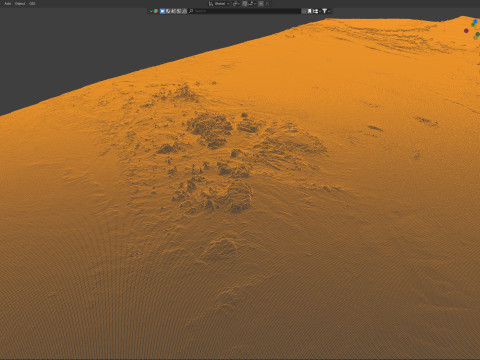Open the Object menu
480x360 pixels.
click(x=20, y=4)
